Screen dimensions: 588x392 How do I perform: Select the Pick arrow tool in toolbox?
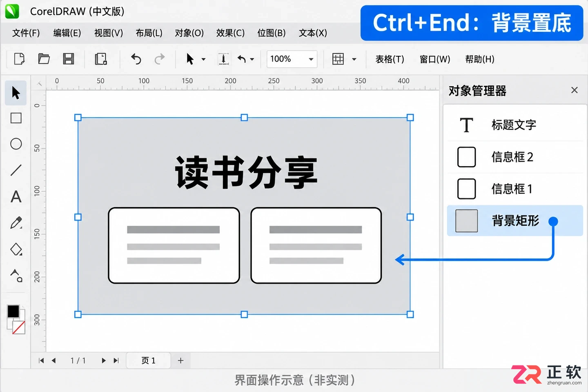(x=16, y=93)
